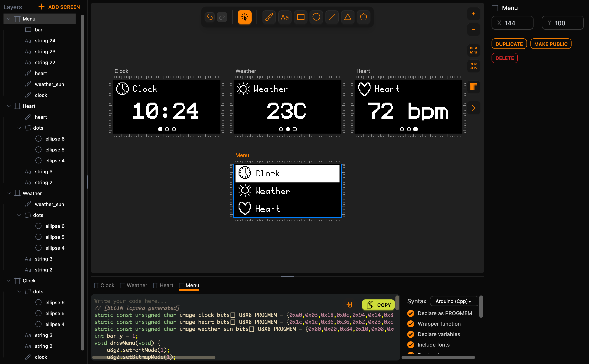
Task: Click the right chevron panel arrow
Action: (473, 108)
